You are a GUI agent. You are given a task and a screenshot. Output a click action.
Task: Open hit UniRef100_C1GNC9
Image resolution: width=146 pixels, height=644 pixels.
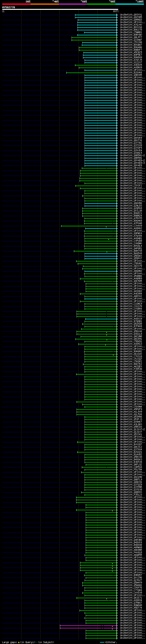pos(131,304)
